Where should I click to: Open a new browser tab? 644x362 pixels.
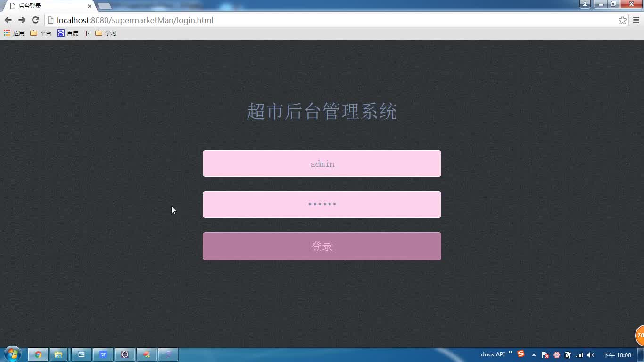105,6
